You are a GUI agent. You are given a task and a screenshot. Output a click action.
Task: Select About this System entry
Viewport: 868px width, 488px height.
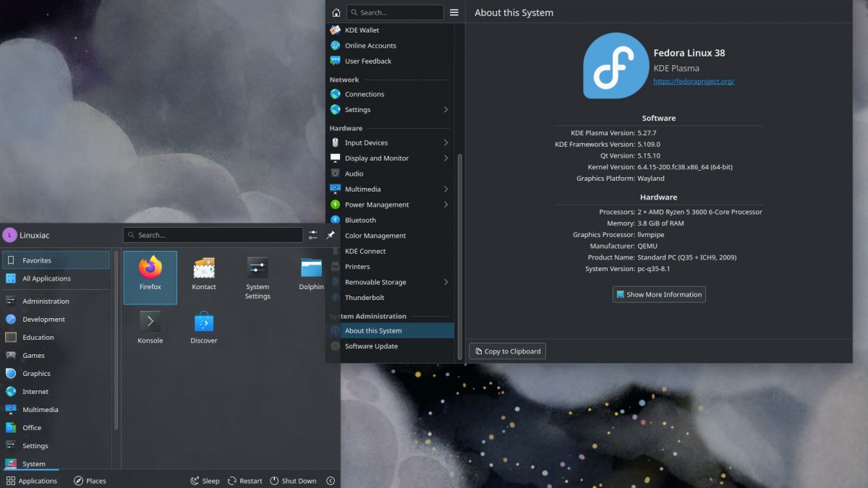(x=391, y=330)
